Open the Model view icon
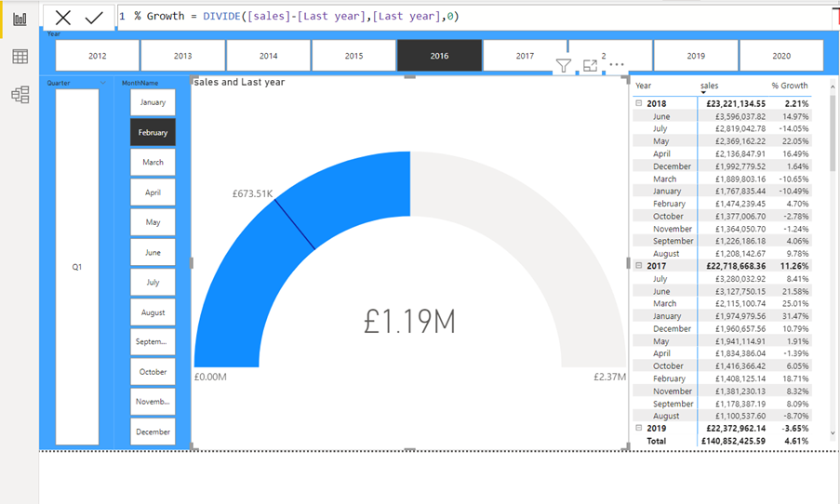The image size is (840, 504). point(20,94)
